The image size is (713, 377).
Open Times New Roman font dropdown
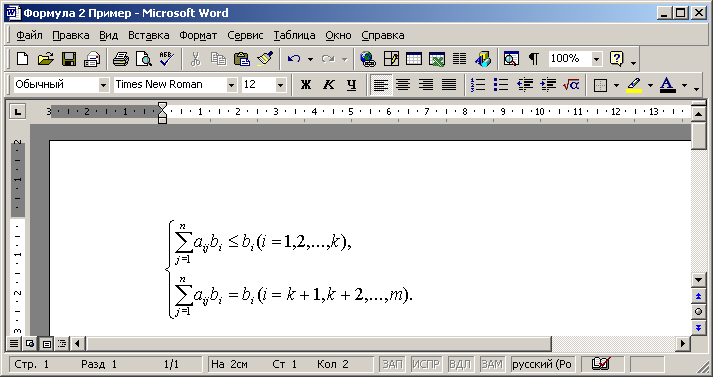pyautogui.click(x=232, y=85)
